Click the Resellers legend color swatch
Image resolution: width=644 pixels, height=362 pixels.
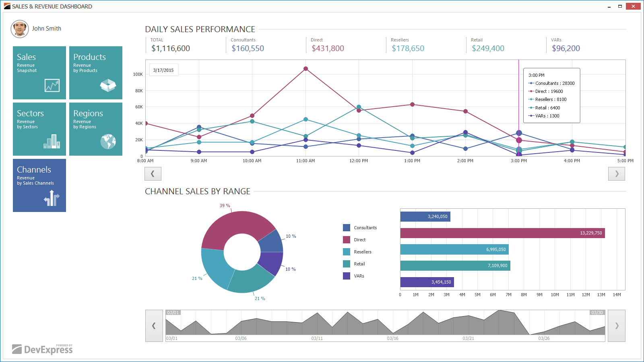tap(347, 252)
